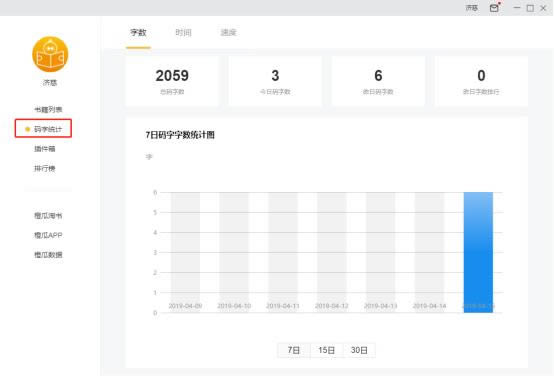
Task: Show the 7日 chart range
Action: pyautogui.click(x=294, y=350)
